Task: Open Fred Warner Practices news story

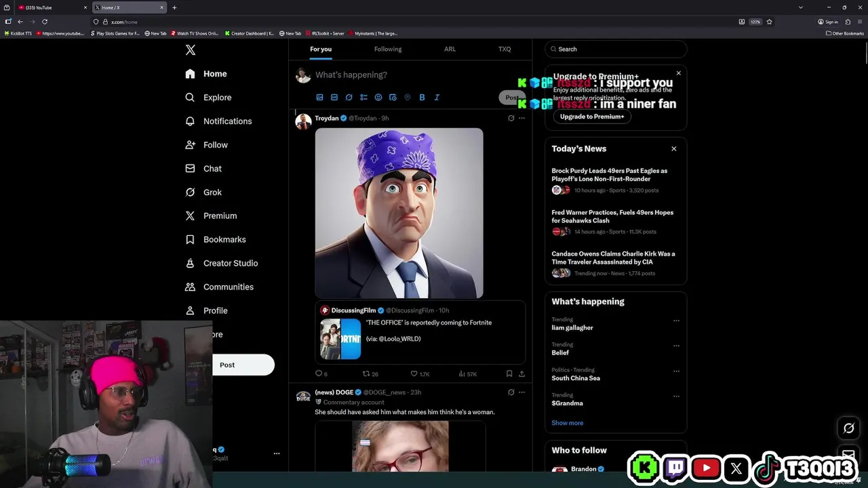Action: (616, 223)
